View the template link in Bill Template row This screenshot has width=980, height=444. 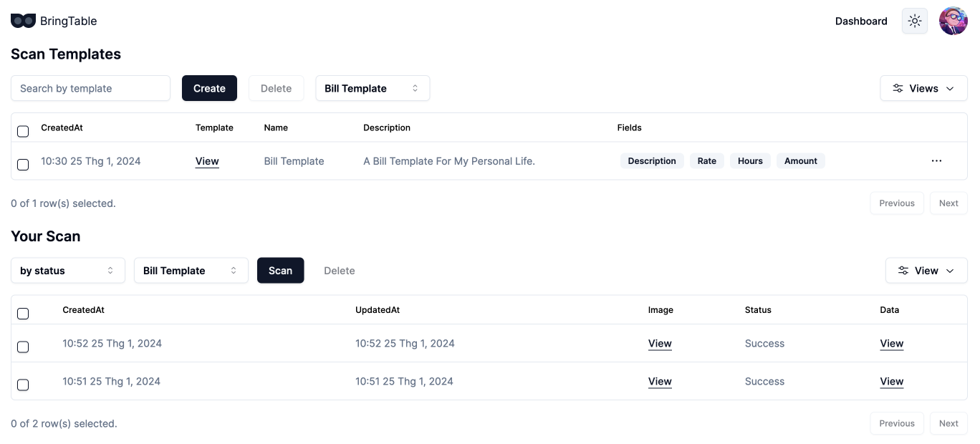coord(207,161)
